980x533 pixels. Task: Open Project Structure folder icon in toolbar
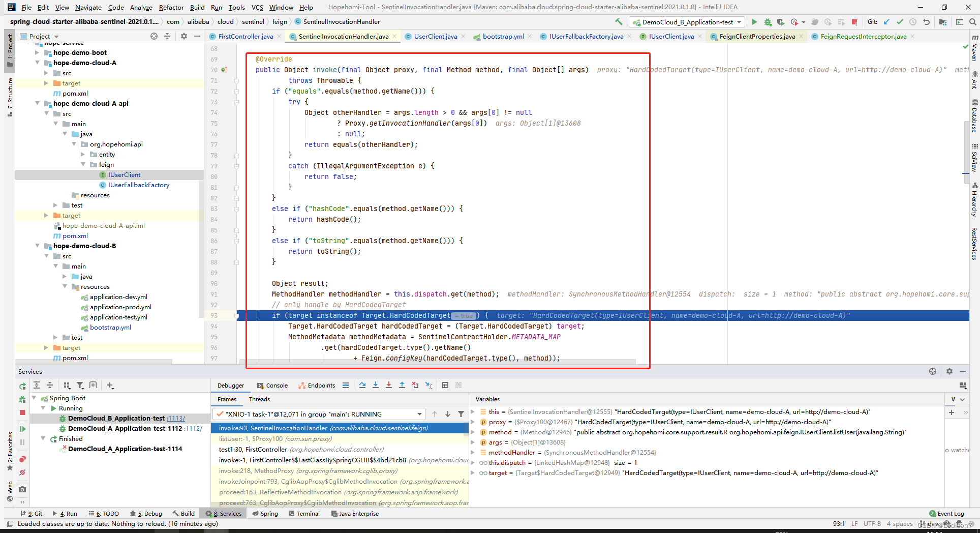tap(943, 22)
